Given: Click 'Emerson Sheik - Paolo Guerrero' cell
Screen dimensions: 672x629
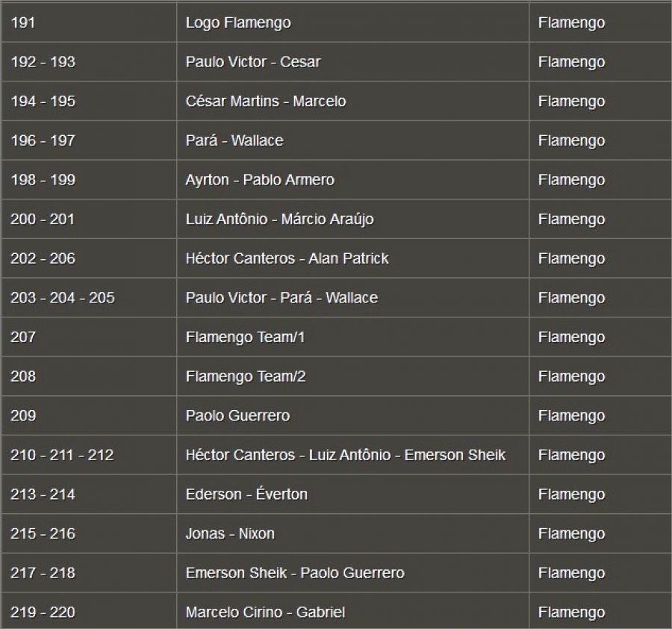Looking at the screenshot, I should 295,573.
